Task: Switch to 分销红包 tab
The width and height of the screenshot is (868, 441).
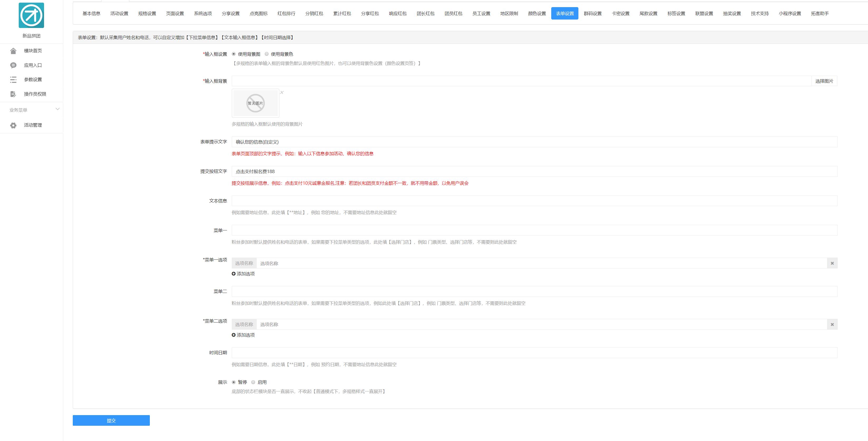Action: click(x=314, y=13)
